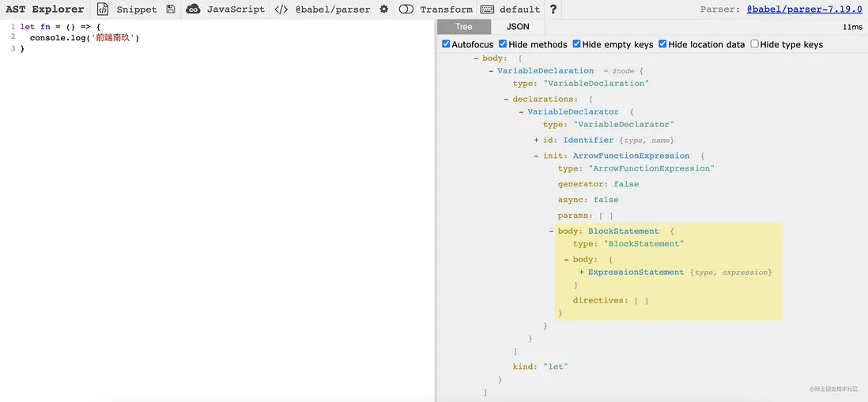
Task: Click the save floppy disk icon
Action: 171,9
